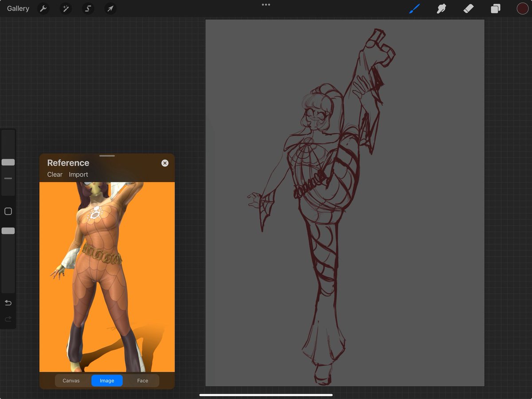Viewport: 532px width, 399px height.
Task: Adjust the brush opacity slider handle
Action: coord(8,231)
